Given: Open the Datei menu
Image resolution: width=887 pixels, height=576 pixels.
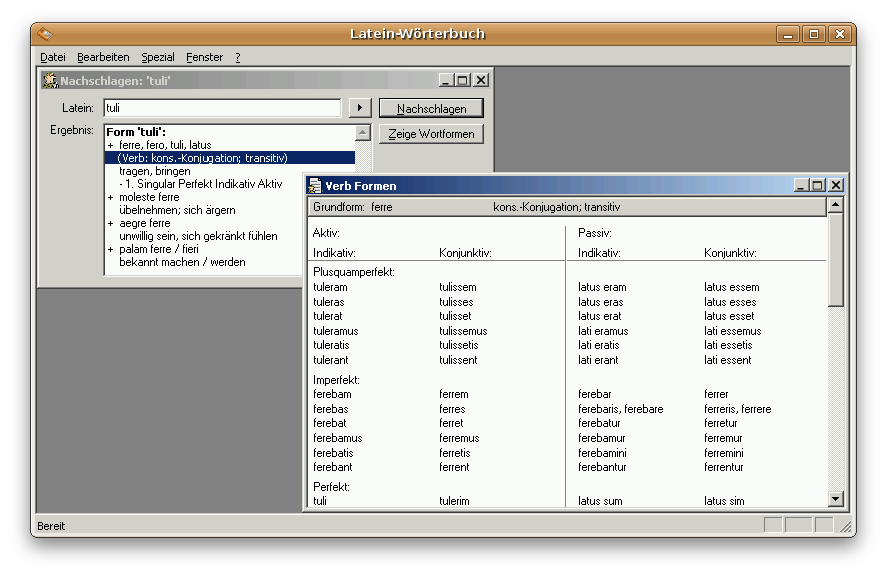Looking at the screenshot, I should [52, 58].
